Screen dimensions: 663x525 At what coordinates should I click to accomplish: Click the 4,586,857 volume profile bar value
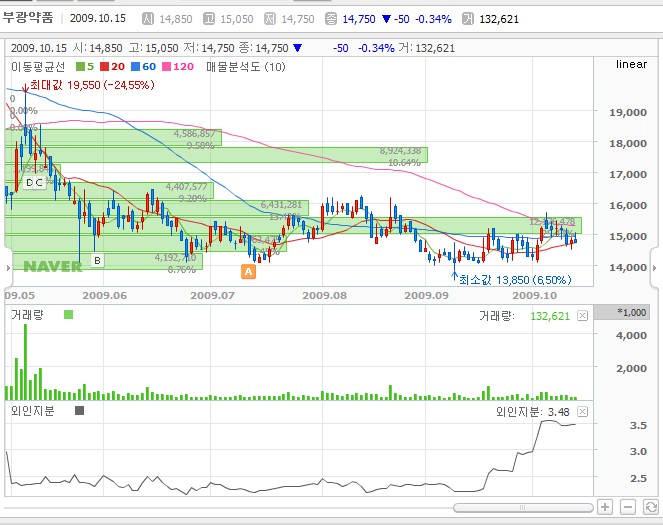(x=195, y=134)
